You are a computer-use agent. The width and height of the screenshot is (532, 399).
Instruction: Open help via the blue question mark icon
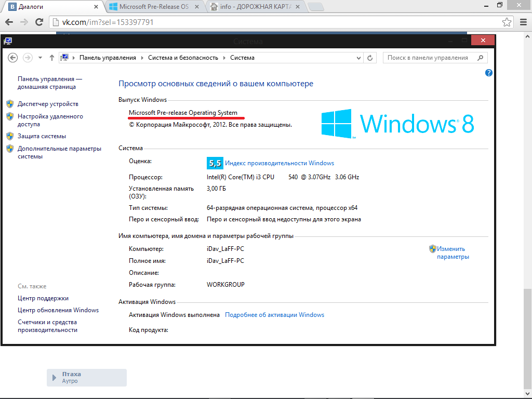point(488,73)
